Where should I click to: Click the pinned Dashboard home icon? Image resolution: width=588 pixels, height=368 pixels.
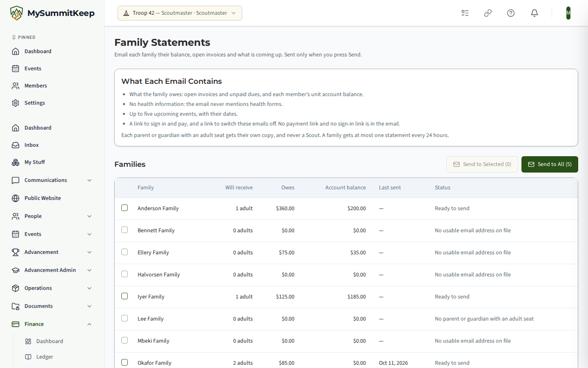coord(16,52)
